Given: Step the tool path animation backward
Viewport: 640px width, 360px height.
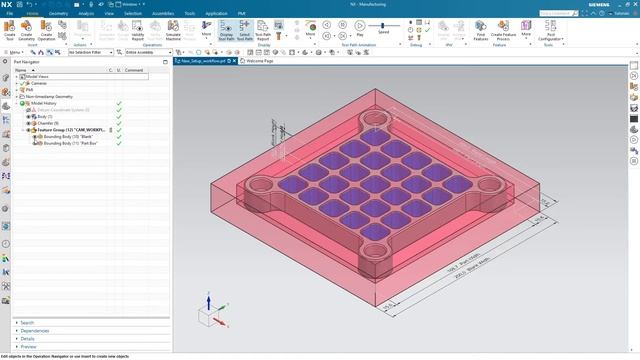Looking at the screenshot, I should (x=327, y=25).
